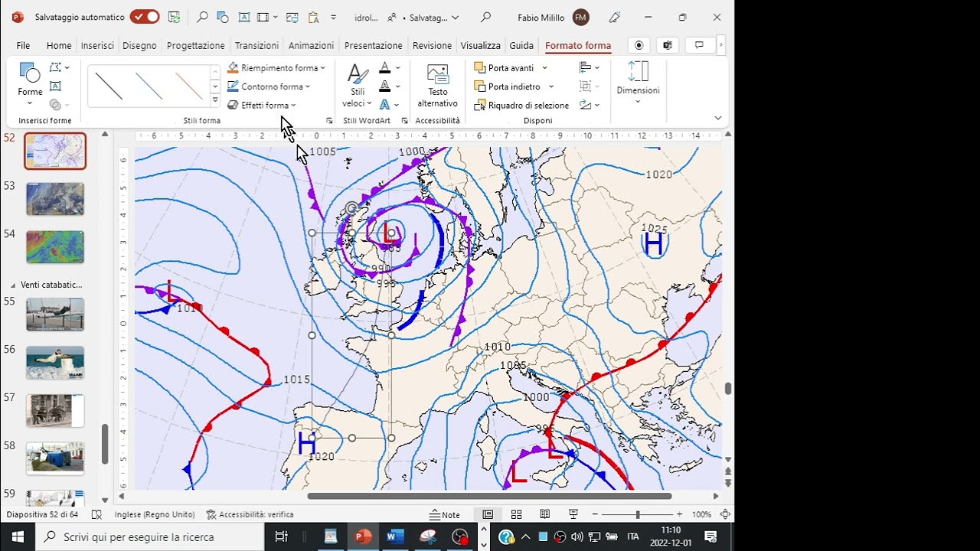The height and width of the screenshot is (551, 980).
Task: Collapse the Venti catabatici section
Action: click(13, 285)
